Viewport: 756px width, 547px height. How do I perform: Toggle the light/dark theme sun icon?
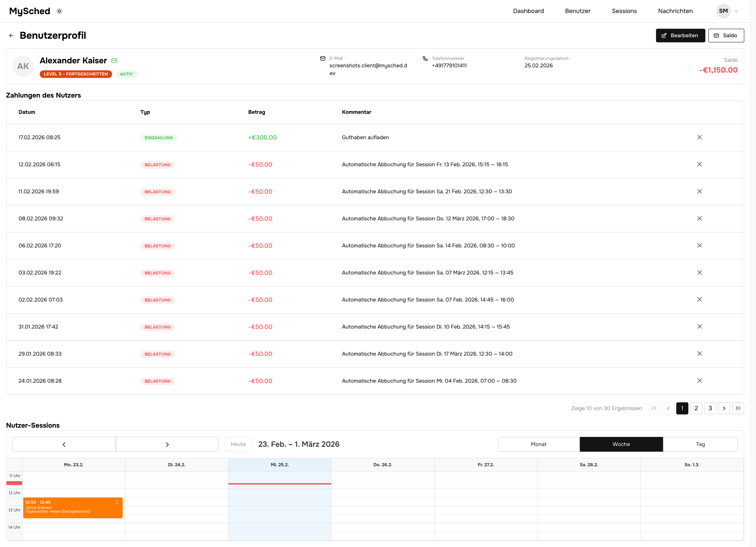(59, 11)
